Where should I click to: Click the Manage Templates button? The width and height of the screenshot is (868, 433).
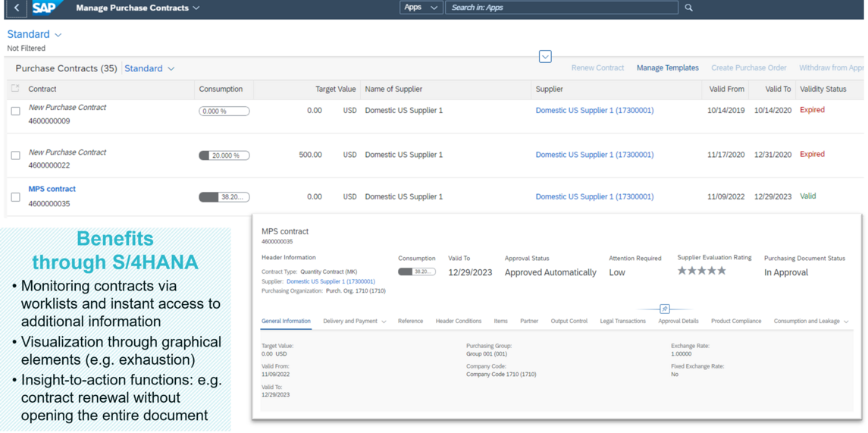[x=668, y=68]
